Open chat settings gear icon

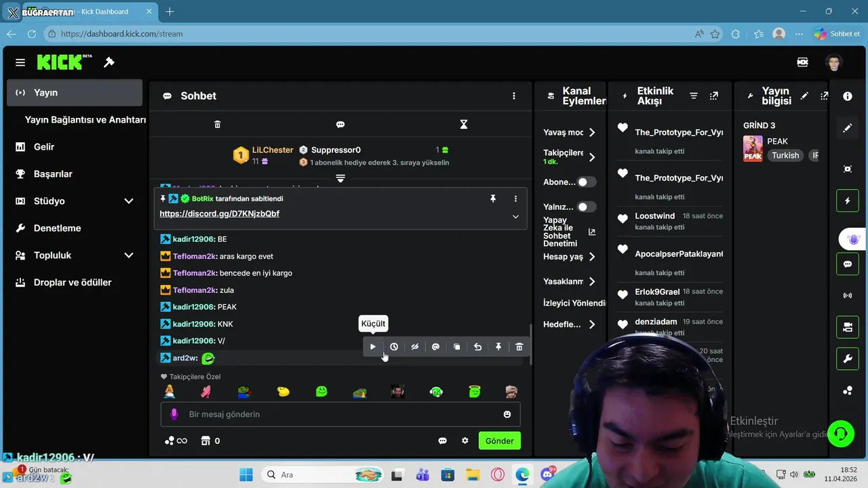pyautogui.click(x=465, y=441)
